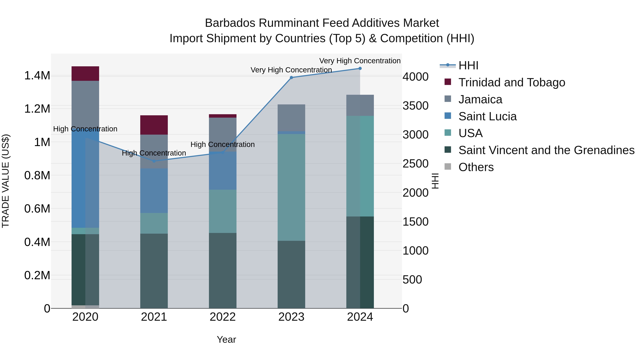Click the 2022 Trinidad and Tobago thin segment
Screen dimensions: 644x362
(223, 116)
